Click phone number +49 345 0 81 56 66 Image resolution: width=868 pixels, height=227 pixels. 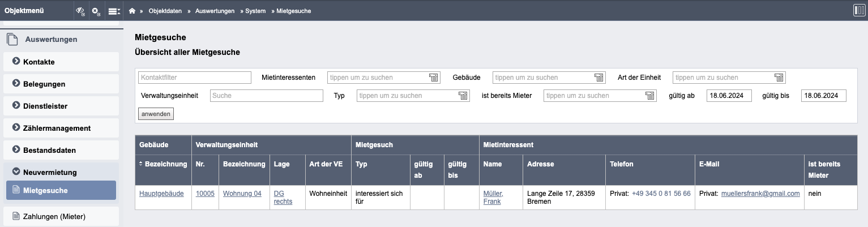point(661,194)
